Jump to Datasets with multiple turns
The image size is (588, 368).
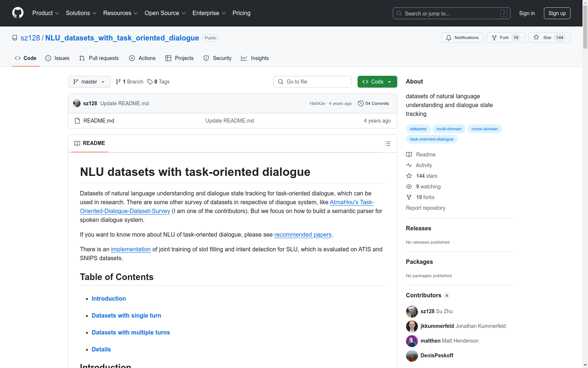[x=131, y=332]
